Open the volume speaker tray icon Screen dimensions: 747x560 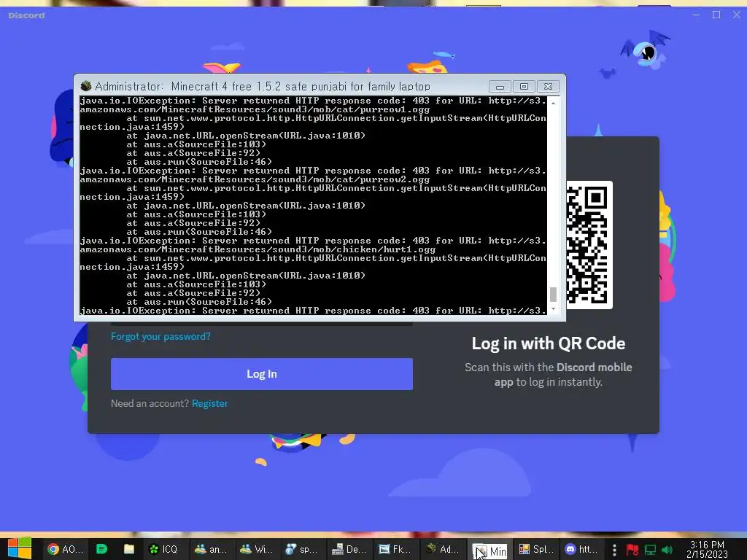(667, 550)
